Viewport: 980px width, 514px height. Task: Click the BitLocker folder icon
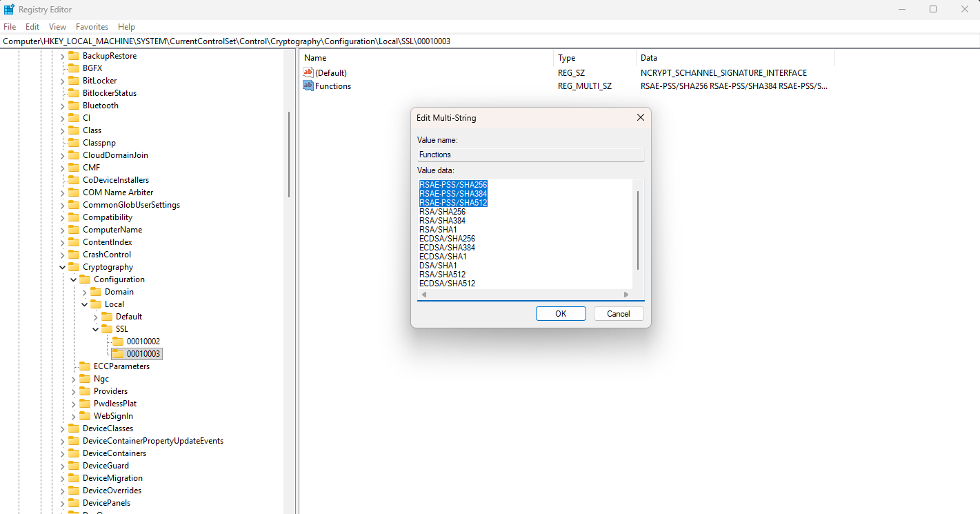[x=74, y=81]
